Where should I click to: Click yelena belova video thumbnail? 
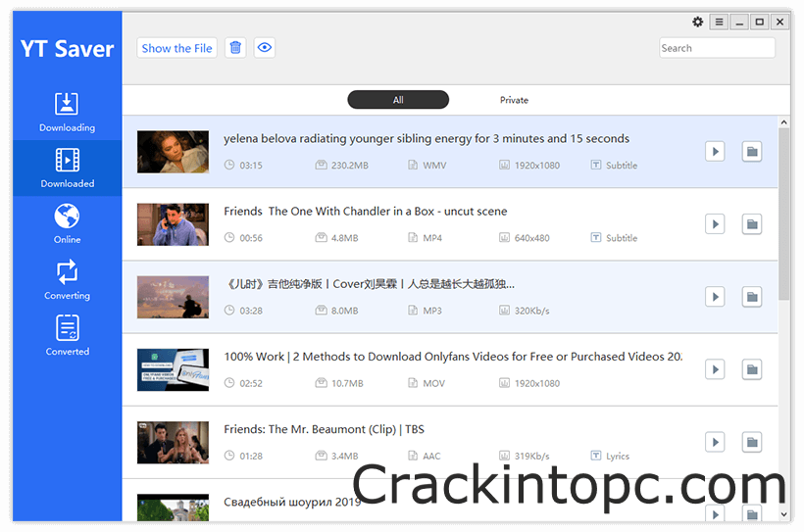(x=173, y=152)
